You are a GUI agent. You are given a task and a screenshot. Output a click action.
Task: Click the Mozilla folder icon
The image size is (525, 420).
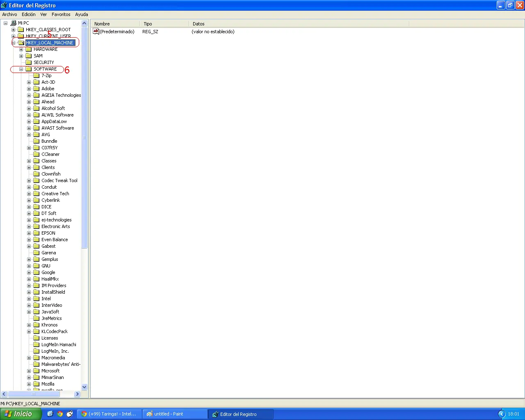(x=37, y=384)
